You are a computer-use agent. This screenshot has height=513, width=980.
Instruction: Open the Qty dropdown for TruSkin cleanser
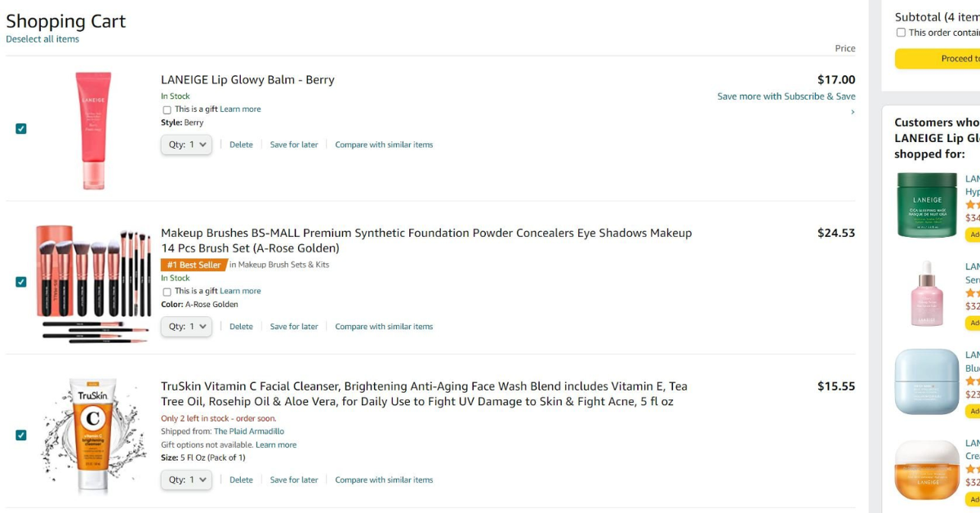pos(186,480)
